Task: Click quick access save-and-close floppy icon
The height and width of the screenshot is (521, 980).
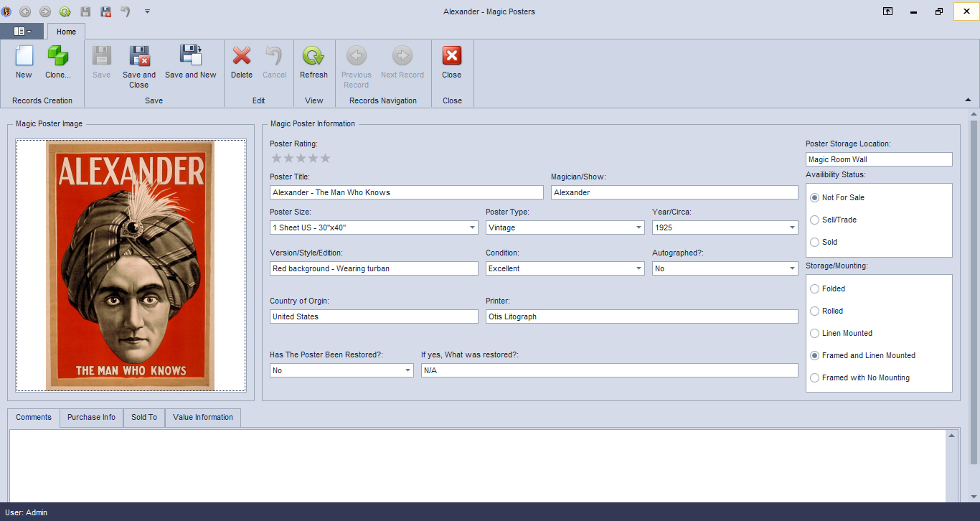Action: (x=105, y=11)
